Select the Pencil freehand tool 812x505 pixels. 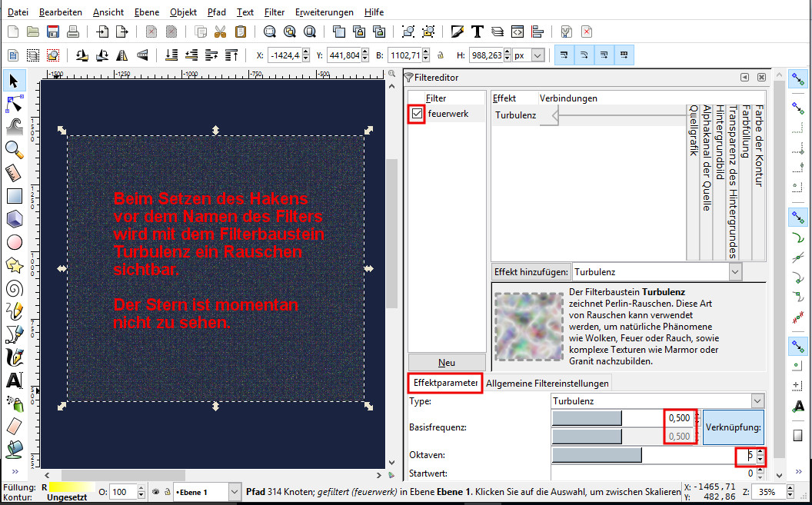click(x=14, y=311)
